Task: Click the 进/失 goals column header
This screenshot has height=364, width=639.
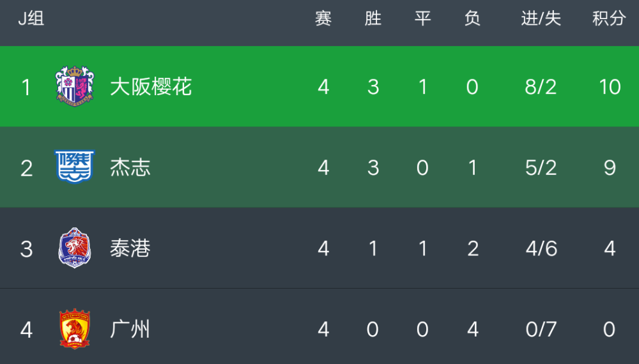Action: tap(541, 19)
